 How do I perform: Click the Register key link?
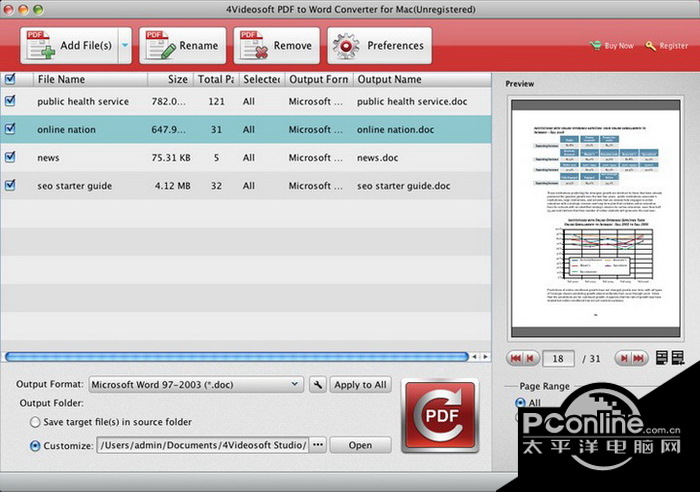point(667,46)
